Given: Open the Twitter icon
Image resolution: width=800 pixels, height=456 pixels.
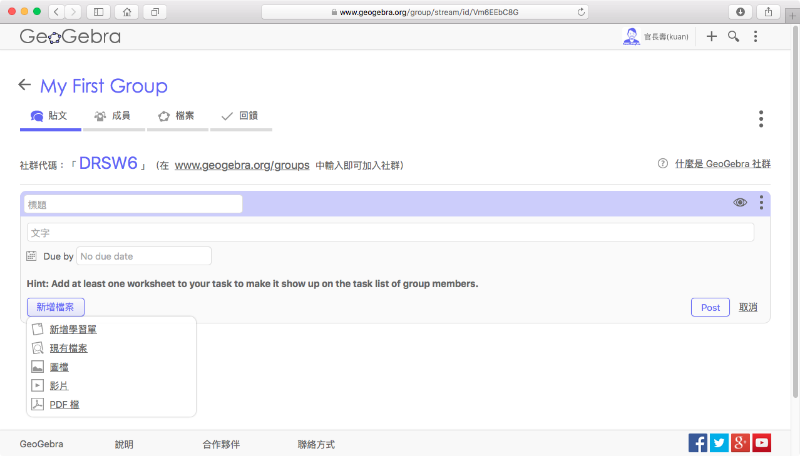Looking at the screenshot, I should pyautogui.click(x=719, y=443).
